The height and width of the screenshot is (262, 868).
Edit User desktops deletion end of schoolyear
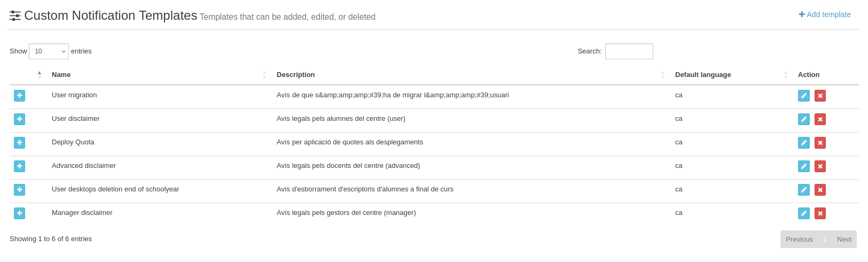(803, 190)
